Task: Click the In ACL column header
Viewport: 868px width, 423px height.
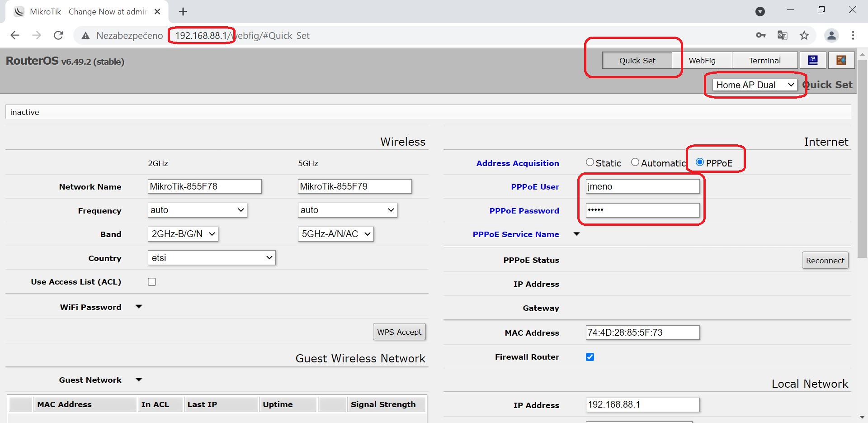Action: coord(160,404)
